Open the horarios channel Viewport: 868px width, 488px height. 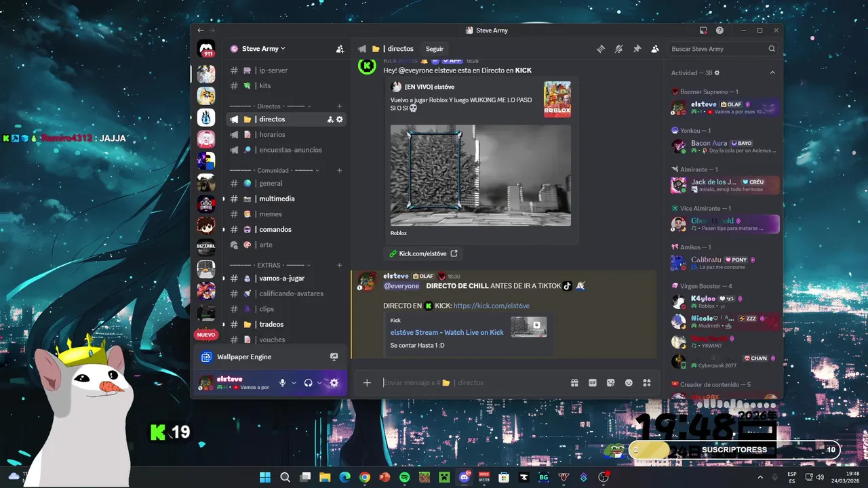[286, 135]
